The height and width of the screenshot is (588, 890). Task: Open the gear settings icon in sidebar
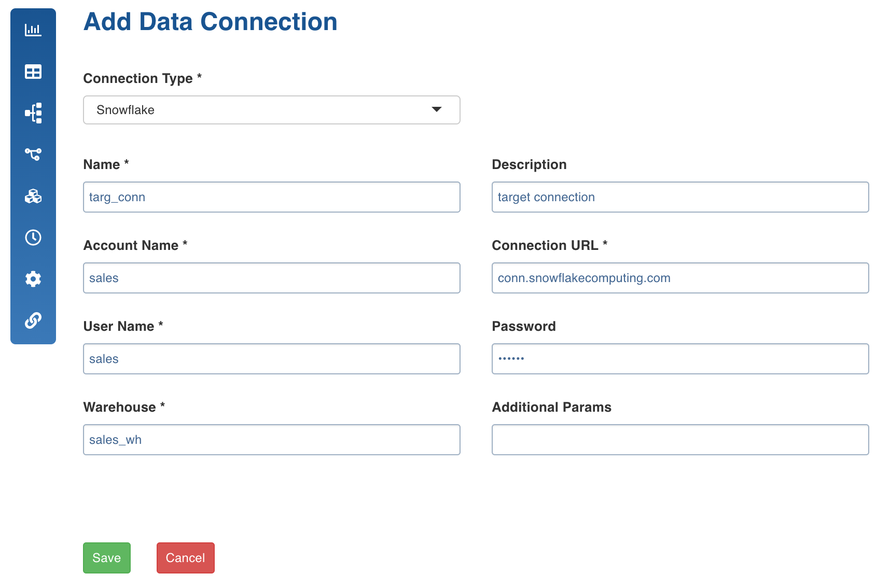(33, 279)
